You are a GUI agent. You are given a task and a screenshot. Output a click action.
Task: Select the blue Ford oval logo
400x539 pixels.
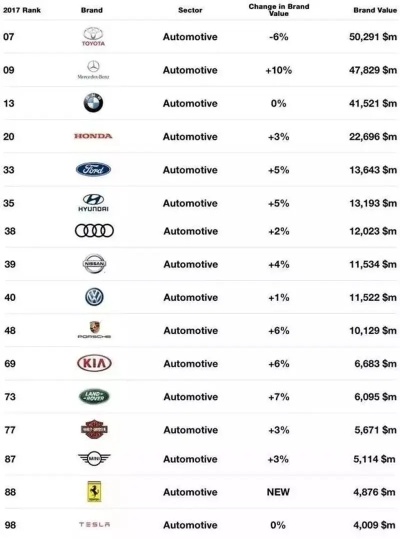(93, 169)
